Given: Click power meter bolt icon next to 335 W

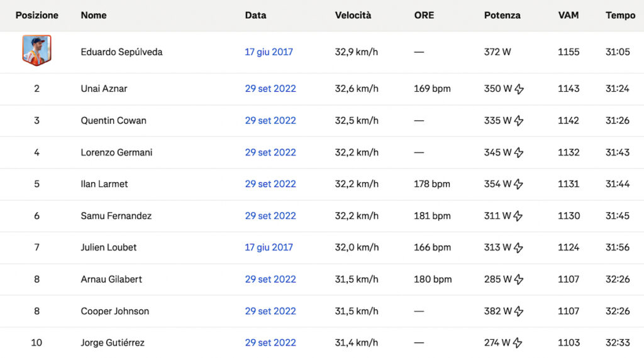Looking at the screenshot, I should 519,121.
